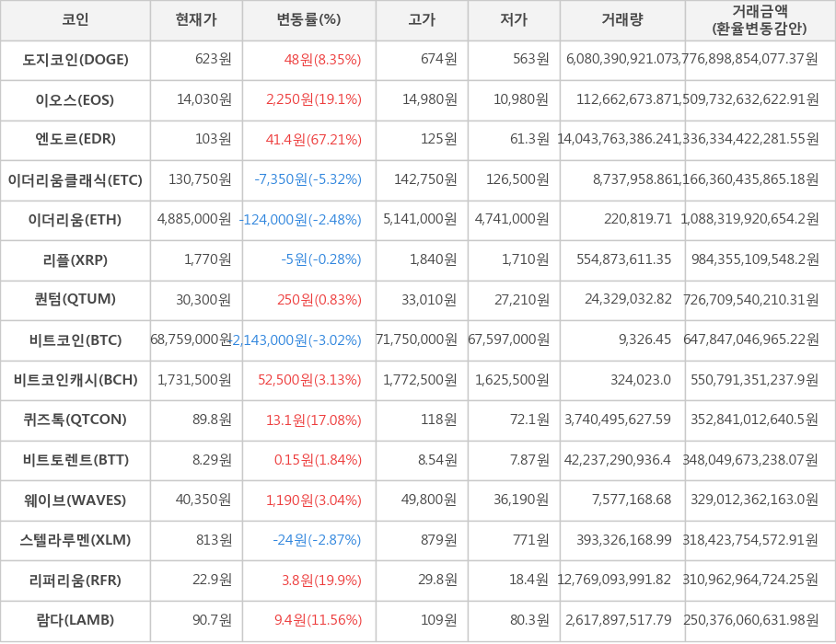Click the 저가 column header
The width and height of the screenshot is (836, 644).
click(514, 20)
